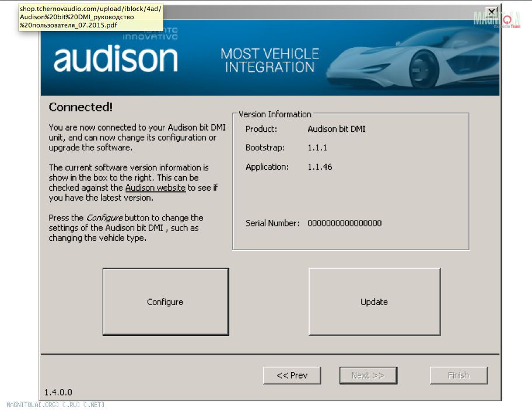The width and height of the screenshot is (532, 410).
Task: Click the Product: label
Action: [x=261, y=129]
